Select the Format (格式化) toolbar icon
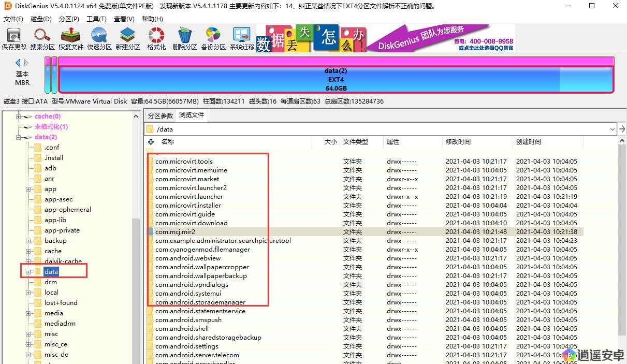This screenshot has height=364, width=627. [x=156, y=38]
